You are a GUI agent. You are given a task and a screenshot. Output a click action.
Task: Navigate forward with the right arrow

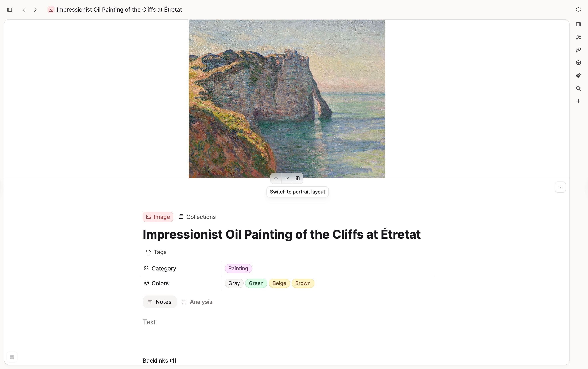click(35, 10)
